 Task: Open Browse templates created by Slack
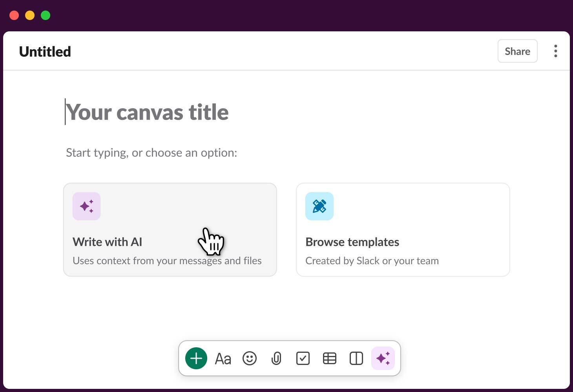click(403, 230)
